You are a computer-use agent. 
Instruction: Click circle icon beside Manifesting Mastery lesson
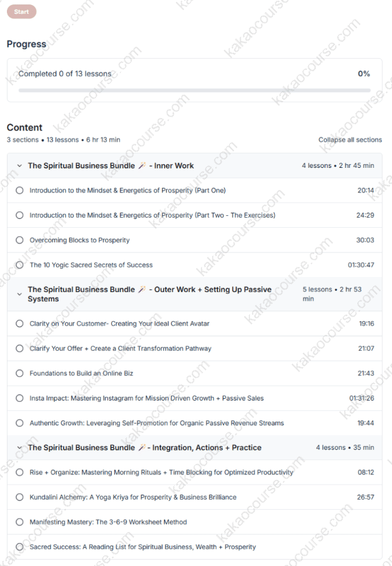pyautogui.click(x=20, y=522)
